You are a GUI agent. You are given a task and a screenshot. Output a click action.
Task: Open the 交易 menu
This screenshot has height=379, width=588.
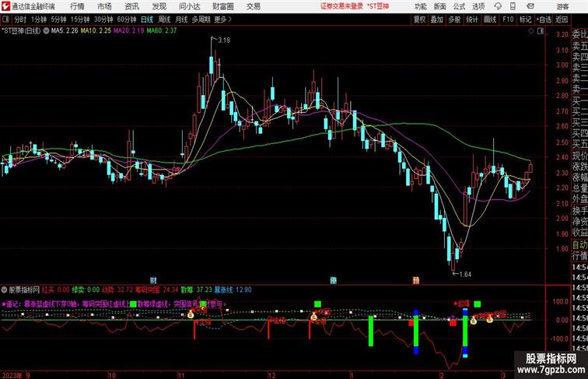[x=254, y=6]
